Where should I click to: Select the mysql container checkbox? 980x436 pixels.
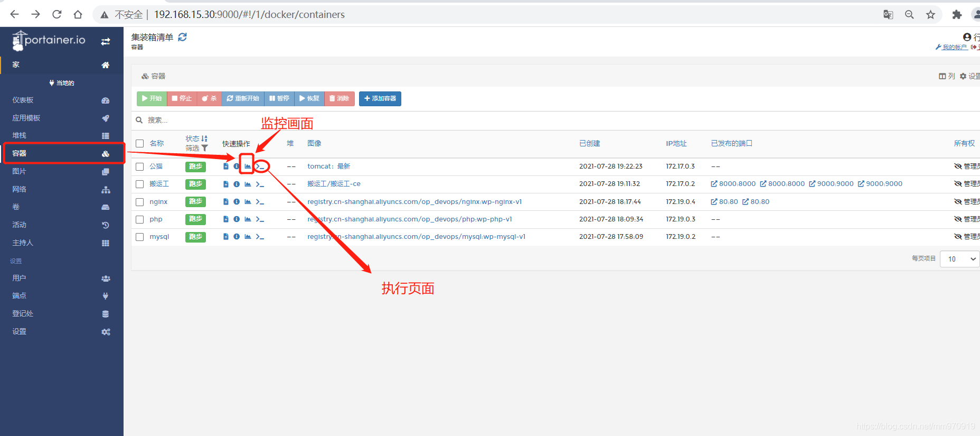[x=140, y=237]
